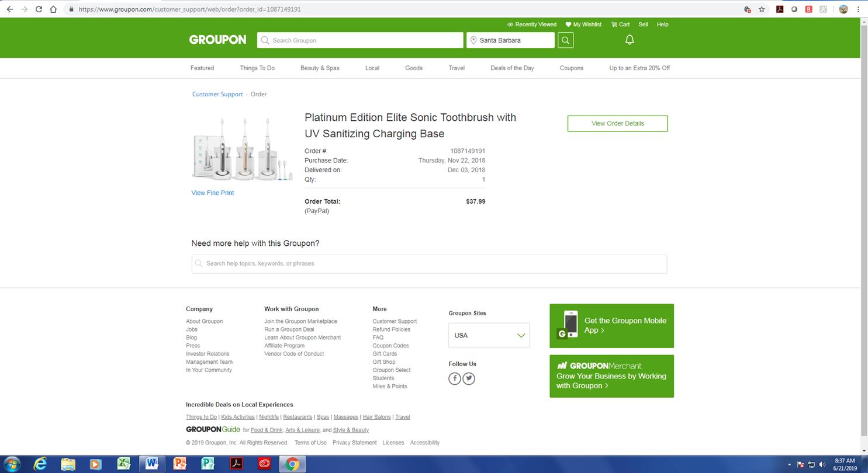
Task: Open Hair Salons link
Action: (376, 417)
